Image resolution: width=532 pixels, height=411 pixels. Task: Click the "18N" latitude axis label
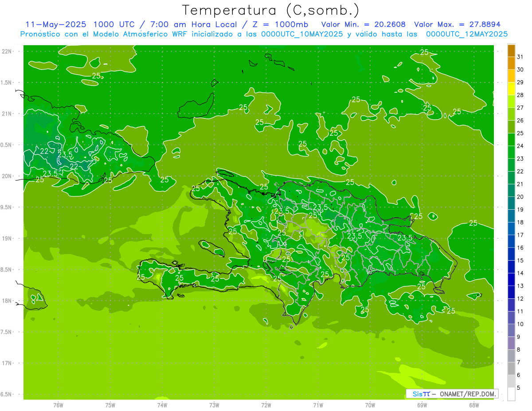point(7,301)
